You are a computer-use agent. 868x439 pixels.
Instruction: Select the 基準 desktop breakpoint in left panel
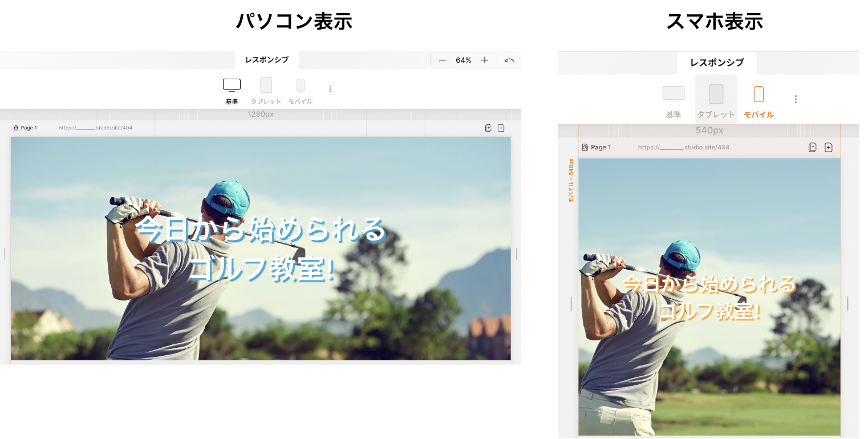[x=232, y=91]
